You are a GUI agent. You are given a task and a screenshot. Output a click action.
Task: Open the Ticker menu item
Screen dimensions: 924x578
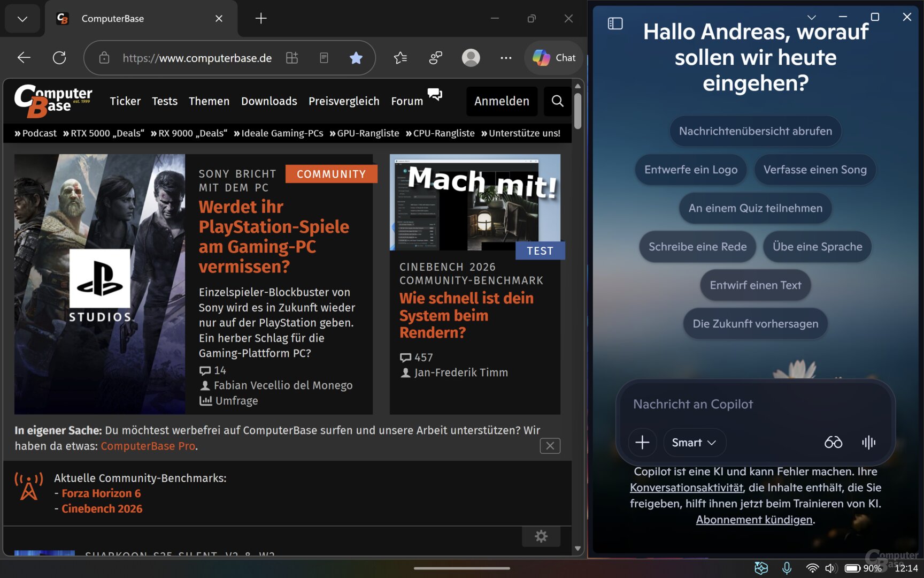[125, 101]
